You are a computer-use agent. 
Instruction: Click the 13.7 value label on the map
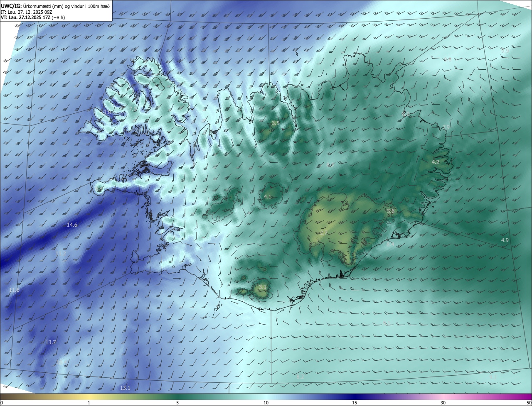point(51,342)
